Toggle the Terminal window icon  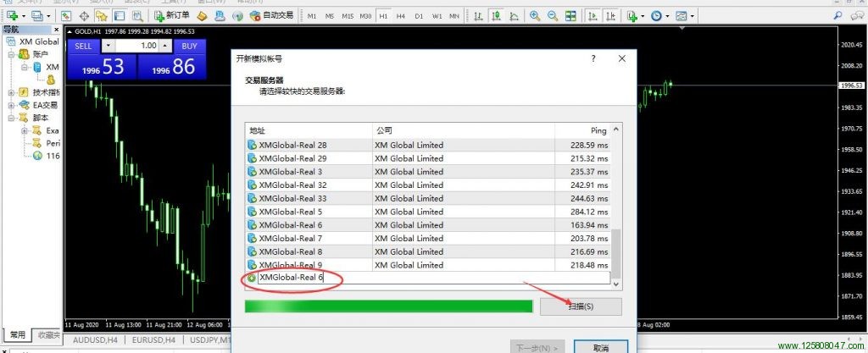click(120, 16)
